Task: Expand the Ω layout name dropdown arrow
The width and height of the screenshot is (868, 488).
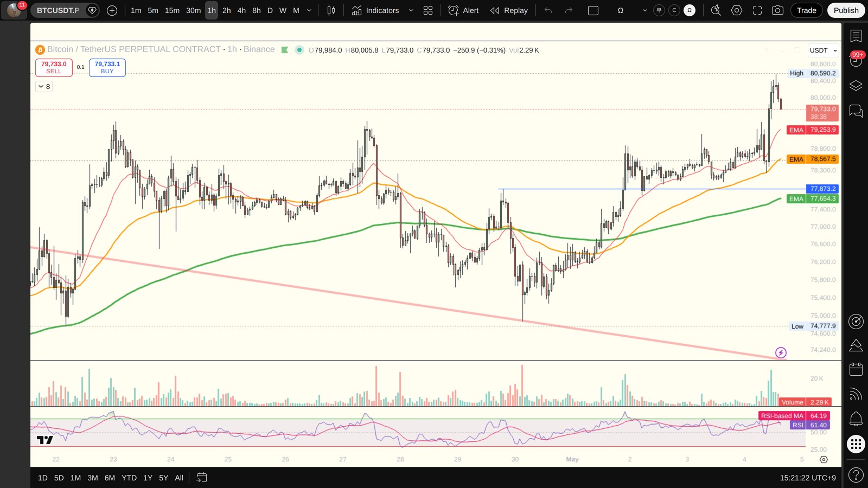Action: pos(644,10)
